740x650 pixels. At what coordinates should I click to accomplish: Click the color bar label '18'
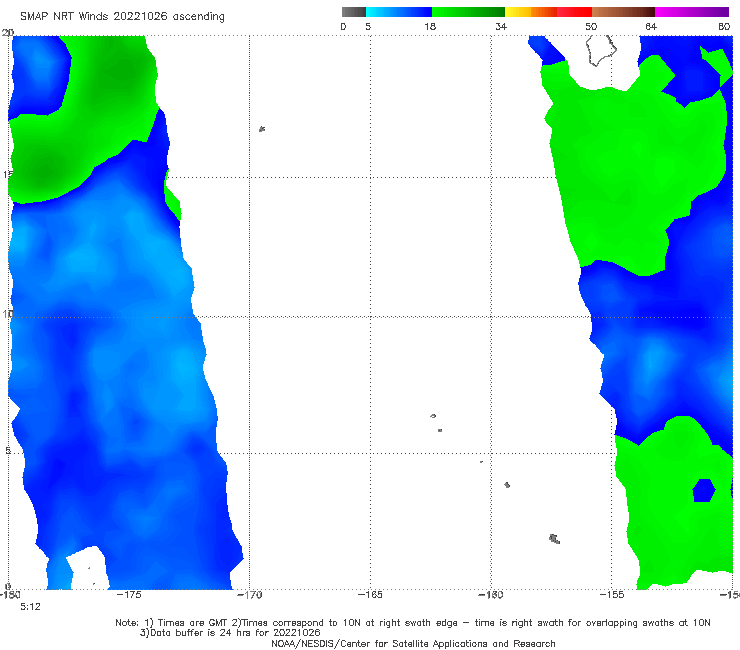(x=430, y=26)
